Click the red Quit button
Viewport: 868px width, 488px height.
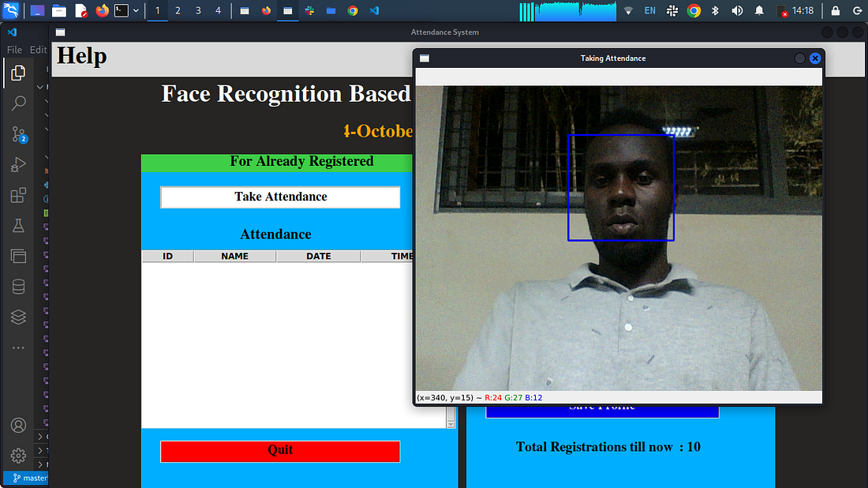280,451
